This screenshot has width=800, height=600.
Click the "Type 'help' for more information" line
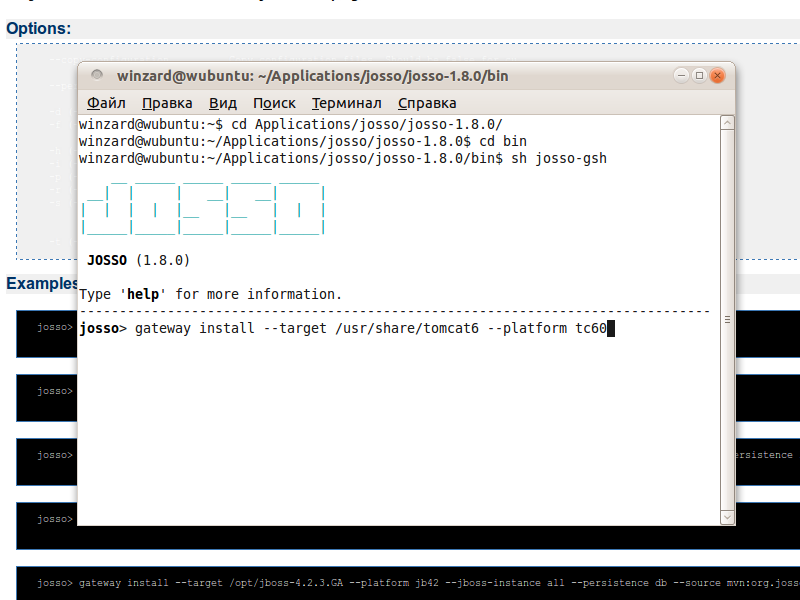[x=210, y=294]
